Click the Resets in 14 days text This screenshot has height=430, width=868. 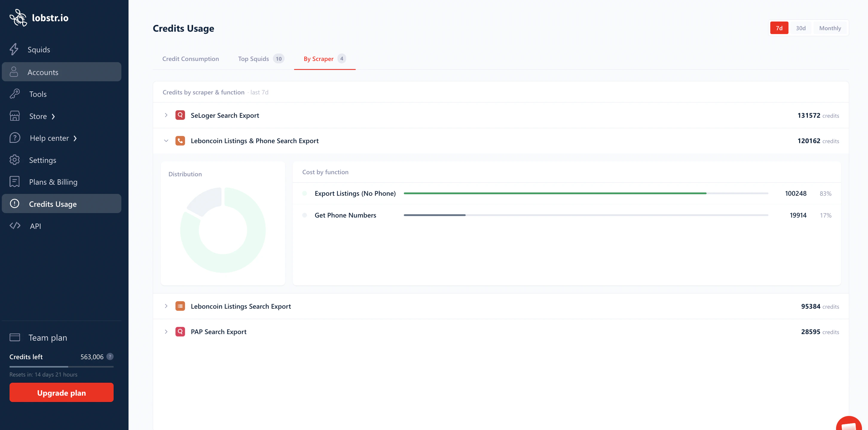43,374
